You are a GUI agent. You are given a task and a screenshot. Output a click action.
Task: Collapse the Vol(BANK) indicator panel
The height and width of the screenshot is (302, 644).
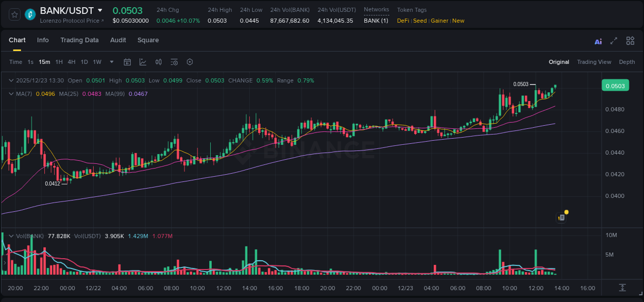11,236
